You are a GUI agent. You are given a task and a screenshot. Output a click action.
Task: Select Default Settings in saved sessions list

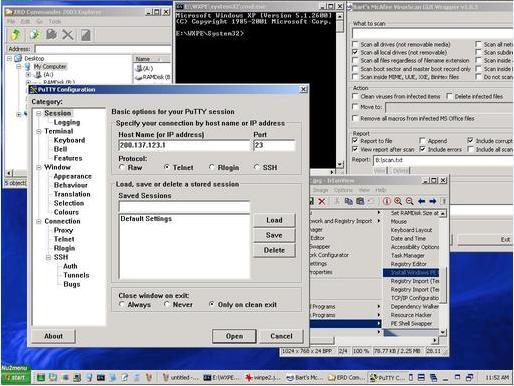[x=146, y=219]
